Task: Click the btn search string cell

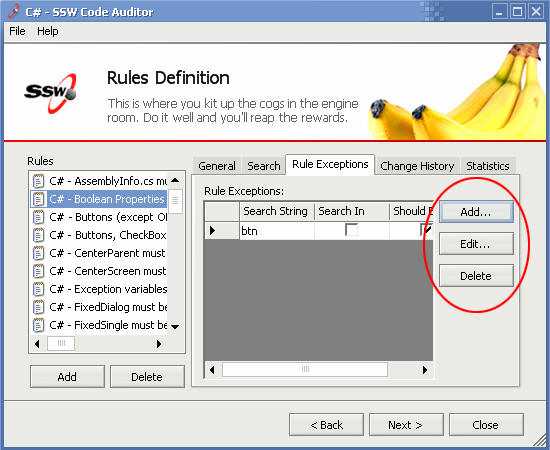Action: 277,231
